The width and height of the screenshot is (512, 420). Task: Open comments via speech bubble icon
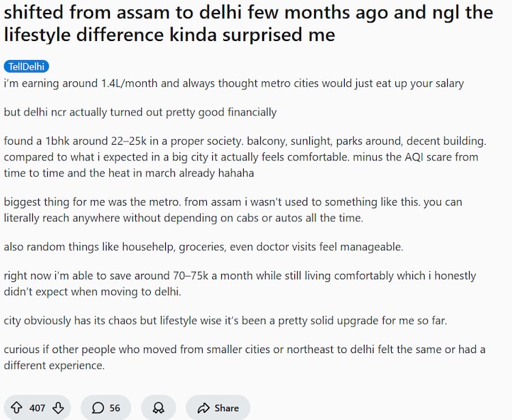pos(98,408)
